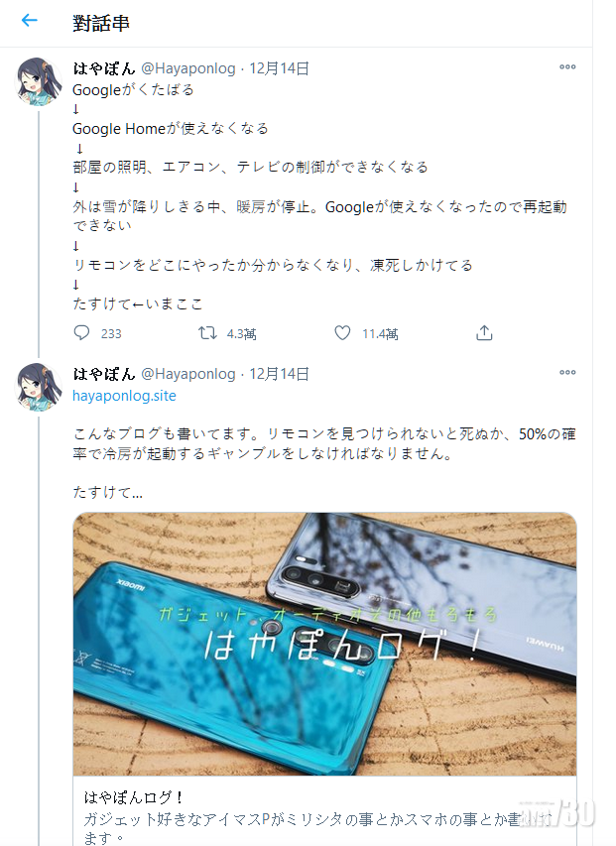Click the @Hayaponlog handle in the second tweet
This screenshot has width=616, height=846.
pos(188,373)
